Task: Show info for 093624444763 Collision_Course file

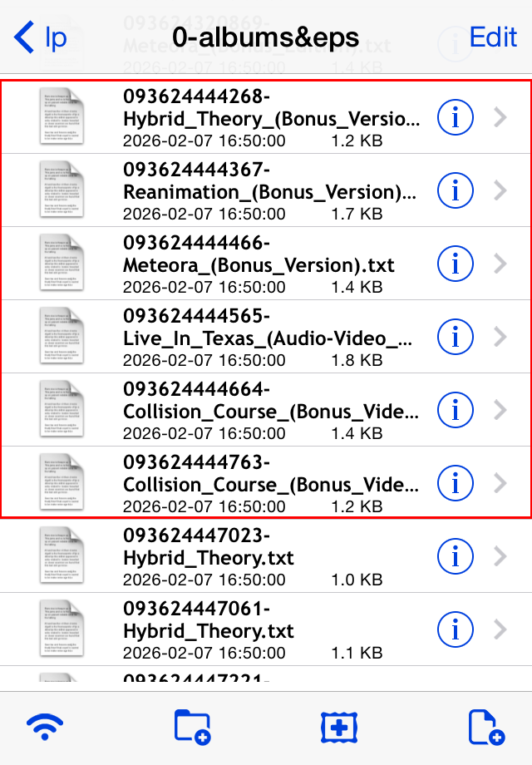Action: [455, 483]
